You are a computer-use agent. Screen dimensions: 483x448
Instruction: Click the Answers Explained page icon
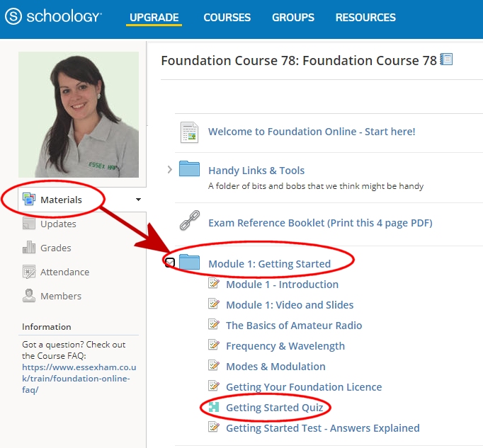(x=214, y=427)
